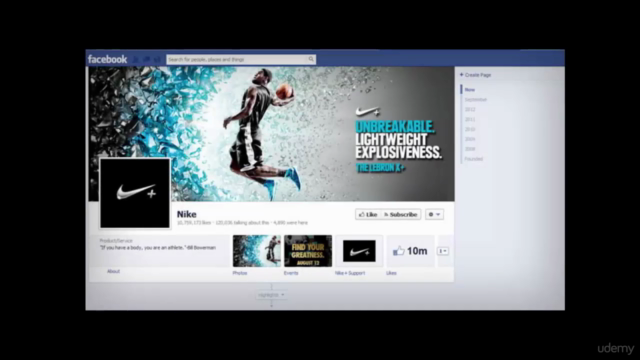This screenshot has width=640, height=360.
Task: Like the Nike page
Action: pos(368,214)
